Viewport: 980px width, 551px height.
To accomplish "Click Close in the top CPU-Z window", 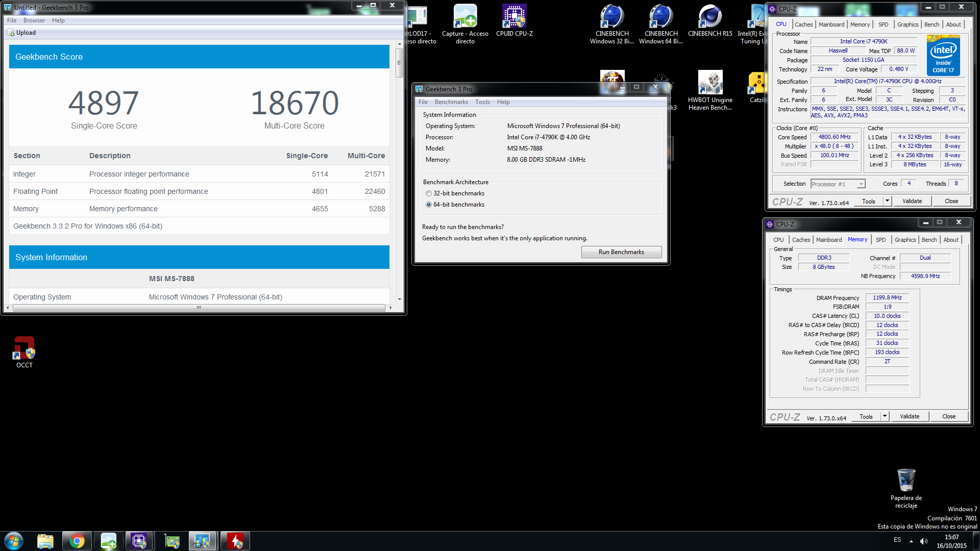I will pos(951,201).
